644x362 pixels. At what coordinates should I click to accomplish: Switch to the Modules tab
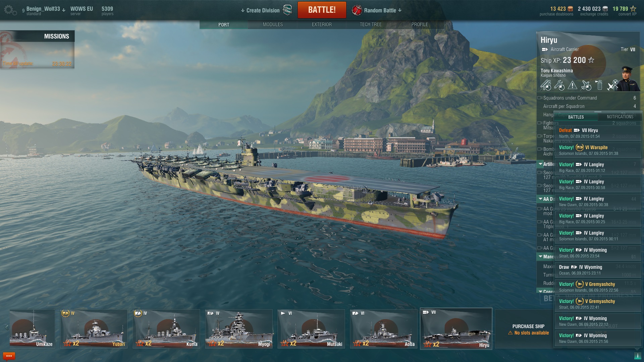tap(273, 24)
